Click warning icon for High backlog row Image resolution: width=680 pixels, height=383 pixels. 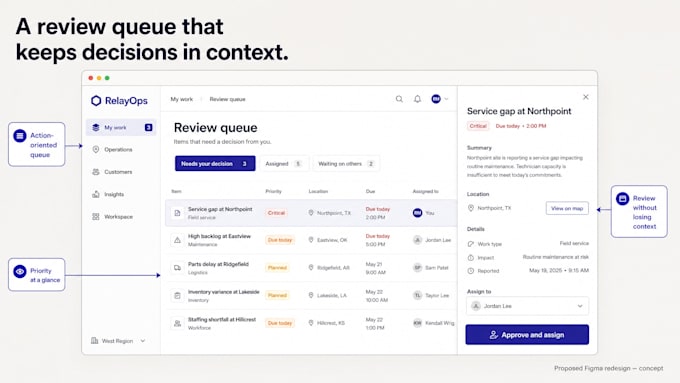[177, 240]
